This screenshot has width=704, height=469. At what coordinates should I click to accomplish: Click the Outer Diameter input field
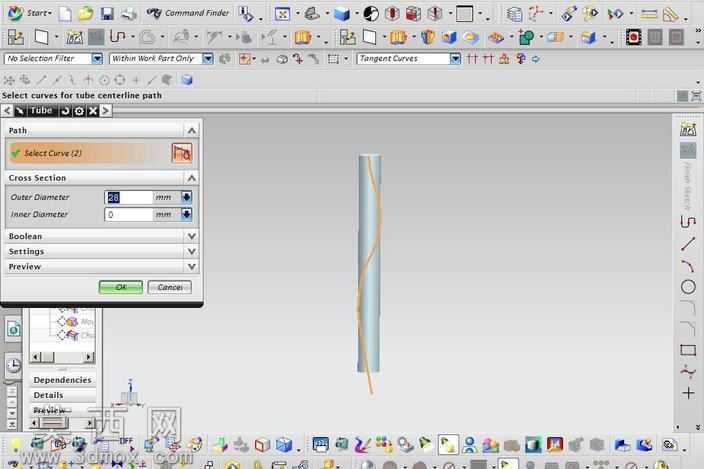[x=128, y=197]
